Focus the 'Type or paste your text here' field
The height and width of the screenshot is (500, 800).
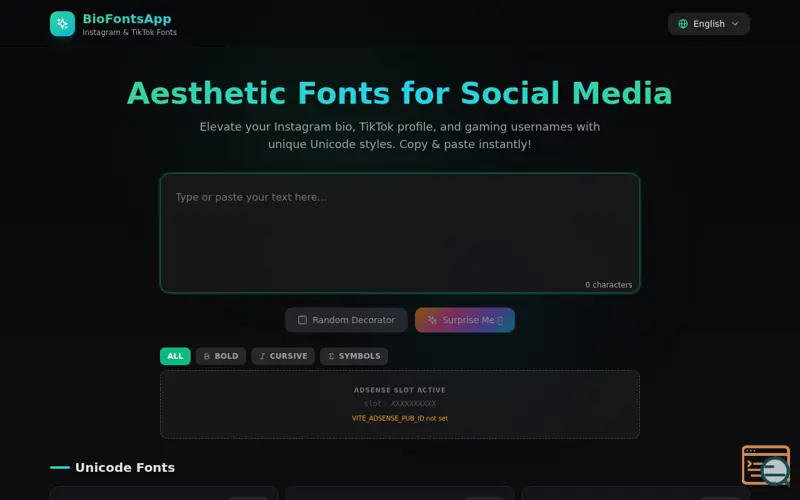click(x=400, y=233)
